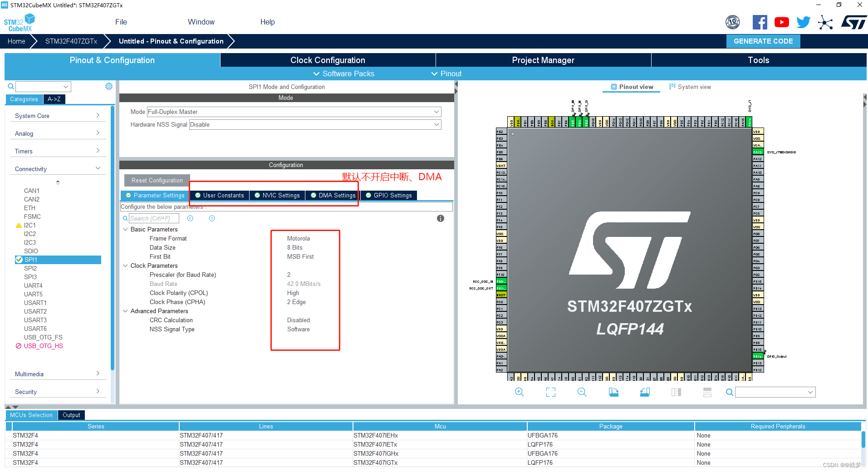Click the green PA13 pin on chip

coord(758,152)
